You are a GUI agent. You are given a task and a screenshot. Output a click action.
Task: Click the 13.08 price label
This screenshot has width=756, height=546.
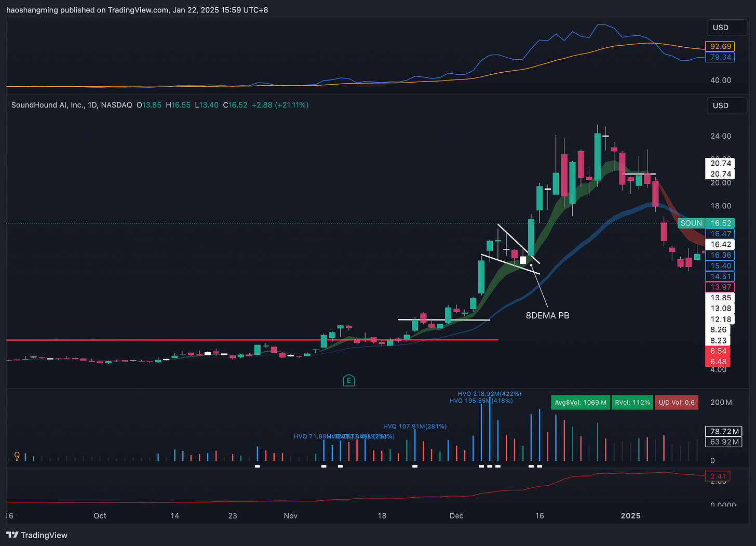pyautogui.click(x=720, y=308)
